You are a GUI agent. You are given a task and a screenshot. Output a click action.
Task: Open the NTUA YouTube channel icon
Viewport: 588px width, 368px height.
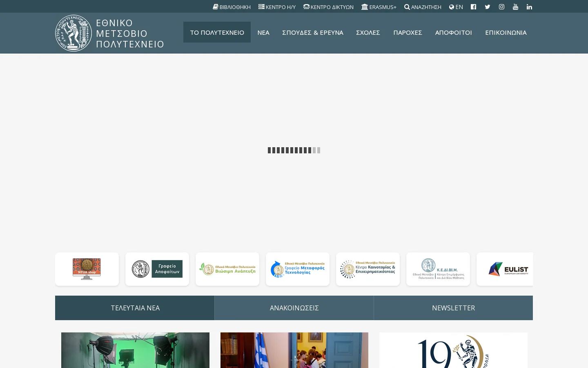point(515,7)
